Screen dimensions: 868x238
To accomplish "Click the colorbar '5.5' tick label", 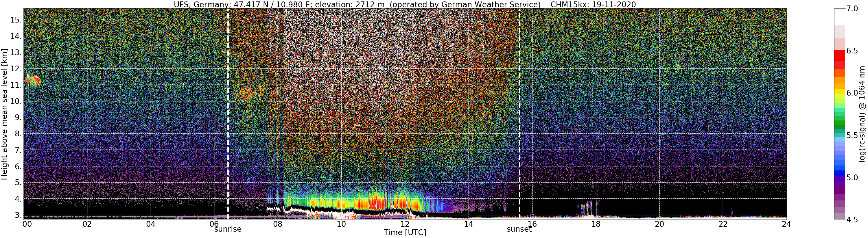I will (852, 135).
